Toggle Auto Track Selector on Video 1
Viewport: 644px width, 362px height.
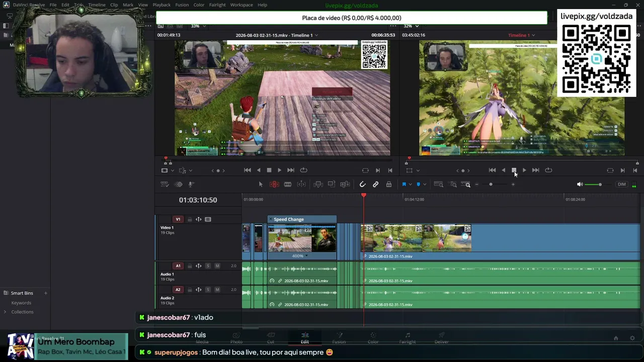(198, 220)
